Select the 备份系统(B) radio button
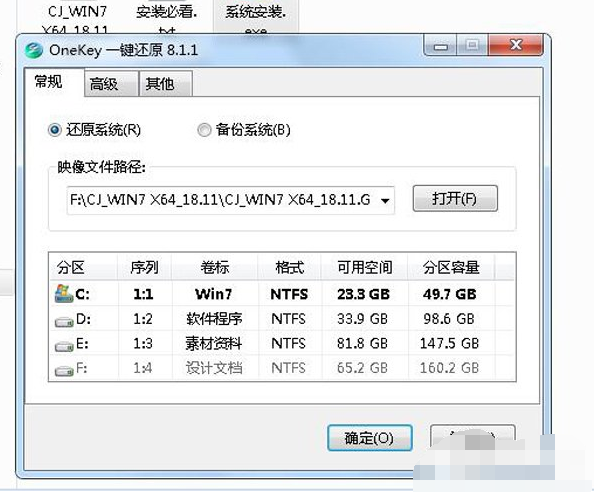This screenshot has height=492, width=594. 204,130
